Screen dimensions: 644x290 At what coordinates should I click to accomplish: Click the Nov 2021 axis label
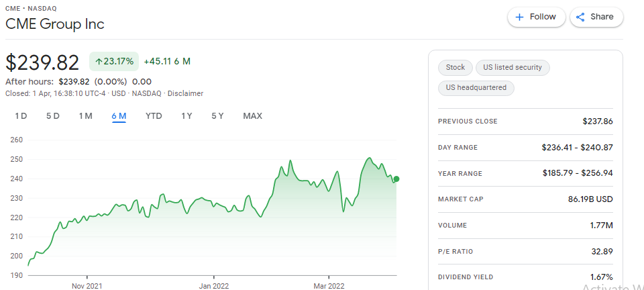(x=87, y=285)
